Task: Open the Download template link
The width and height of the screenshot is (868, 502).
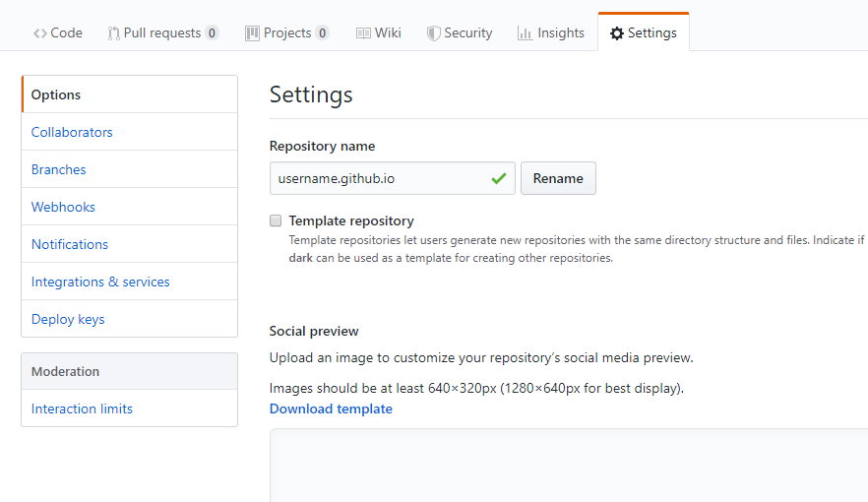Action: (331, 409)
